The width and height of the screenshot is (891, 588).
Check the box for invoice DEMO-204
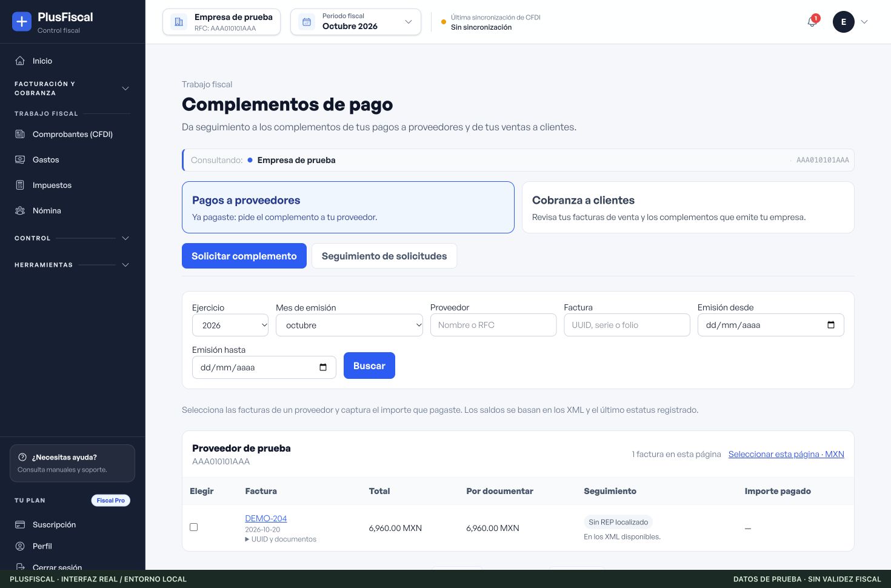pyautogui.click(x=194, y=527)
